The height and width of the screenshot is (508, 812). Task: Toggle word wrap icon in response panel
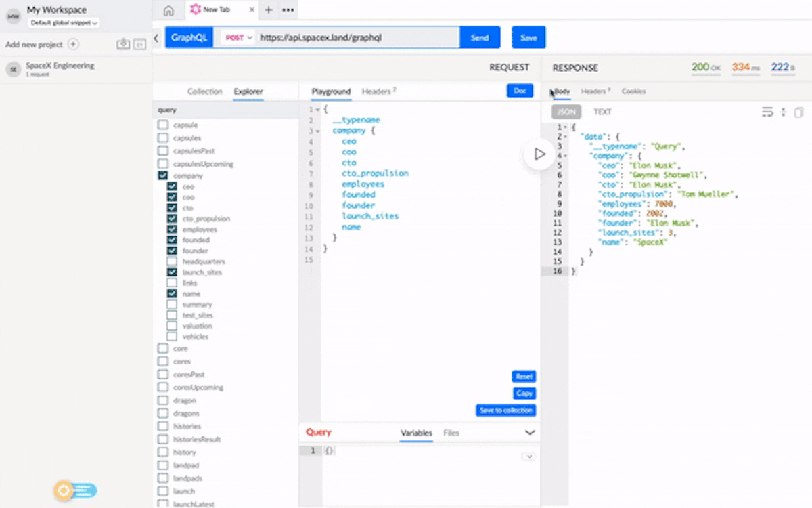click(x=767, y=112)
